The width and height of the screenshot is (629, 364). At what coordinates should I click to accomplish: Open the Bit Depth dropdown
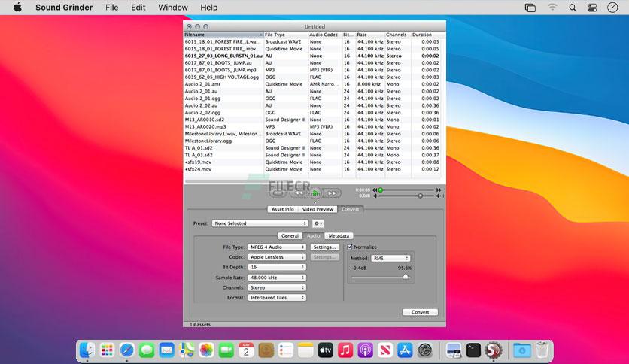277,267
